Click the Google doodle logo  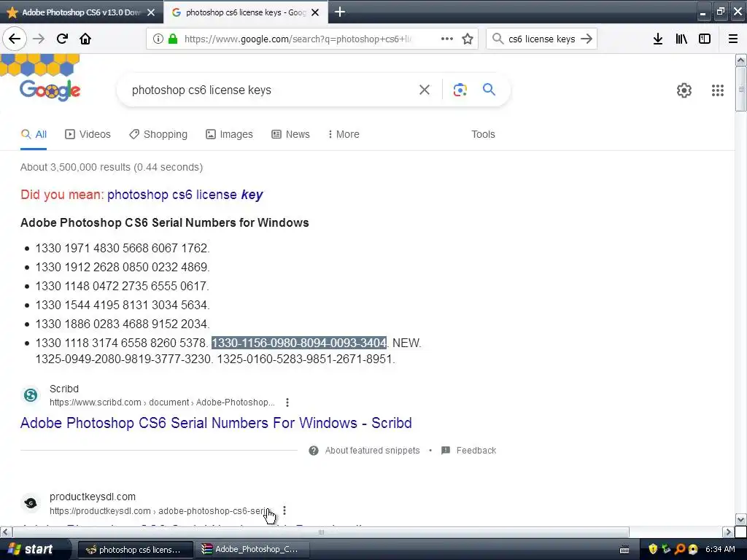(50, 89)
